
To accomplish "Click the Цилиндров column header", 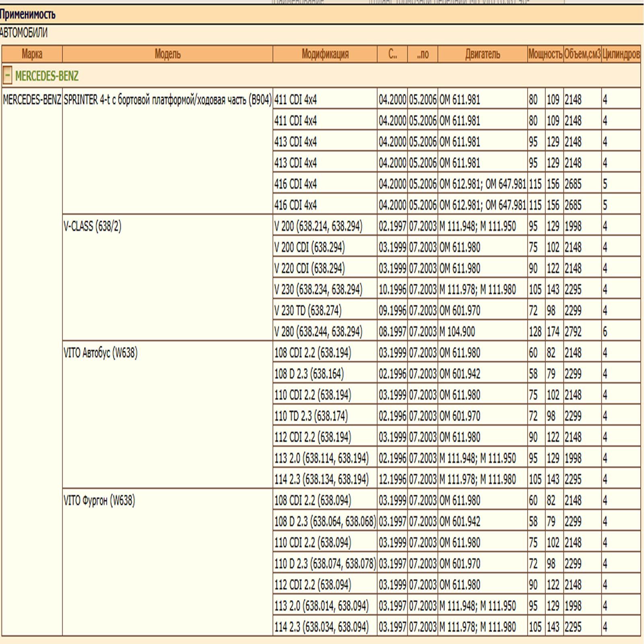I will pos(621,54).
